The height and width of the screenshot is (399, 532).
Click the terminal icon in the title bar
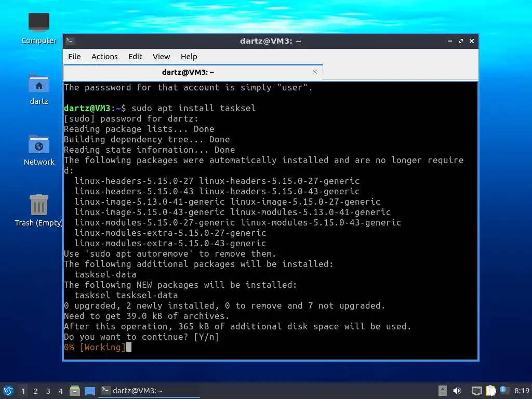coord(70,41)
